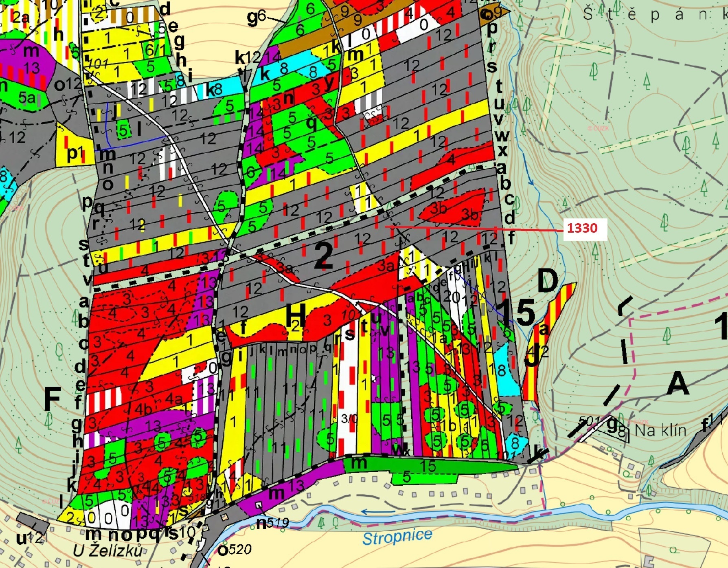728x568 pixels.
Task: Click the large bold letter F
Action: click(x=52, y=399)
